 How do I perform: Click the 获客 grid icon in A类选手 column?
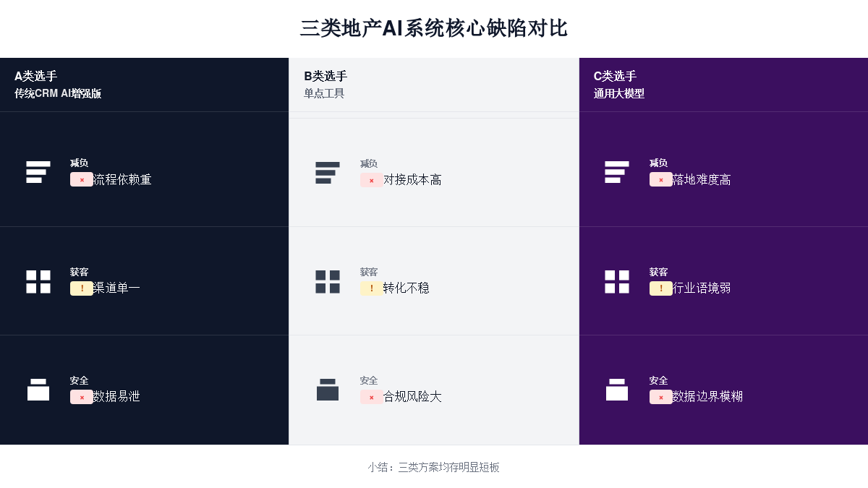(x=38, y=281)
